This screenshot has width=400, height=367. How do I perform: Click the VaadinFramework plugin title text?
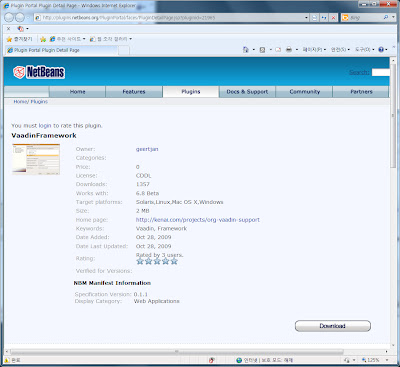point(44,135)
